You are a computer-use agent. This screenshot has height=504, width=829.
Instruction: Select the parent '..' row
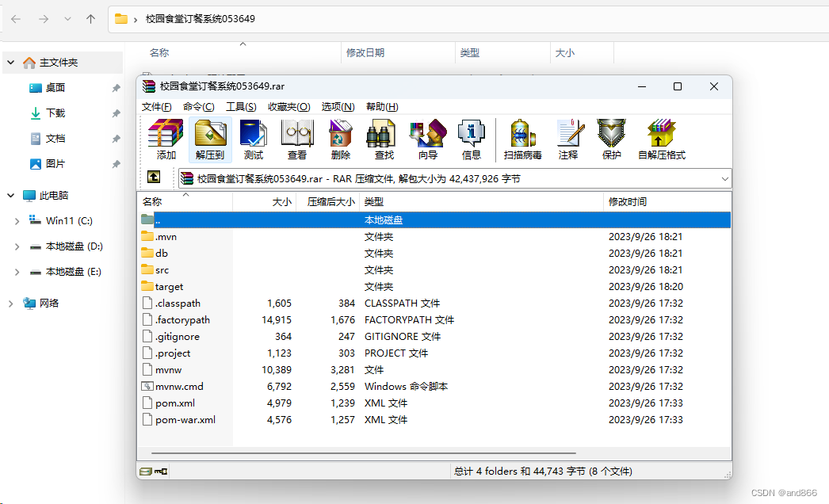[x=434, y=220]
